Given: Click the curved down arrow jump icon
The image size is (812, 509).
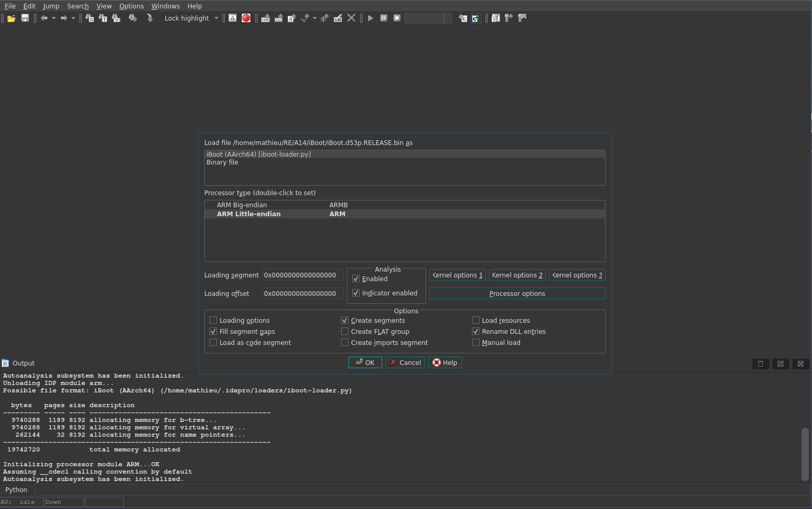Looking at the screenshot, I should (x=150, y=18).
